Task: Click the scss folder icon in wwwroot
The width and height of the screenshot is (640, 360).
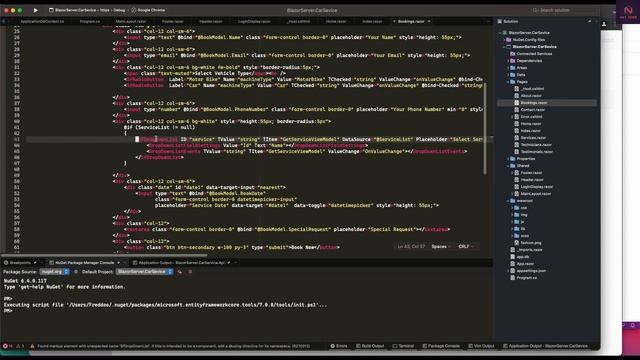Action: point(517,236)
